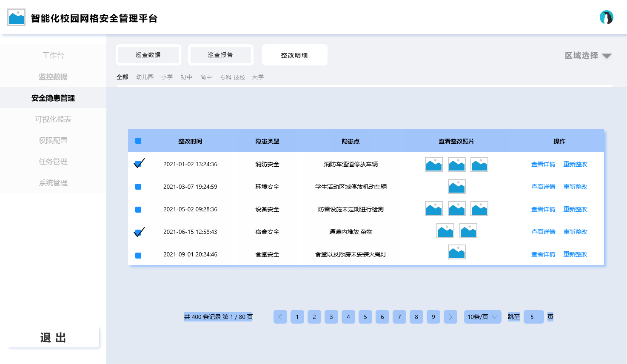The image size is (627, 364).
Task: Check the 2021-09-01 20:24:46 row checkbox
Action: pyautogui.click(x=138, y=256)
